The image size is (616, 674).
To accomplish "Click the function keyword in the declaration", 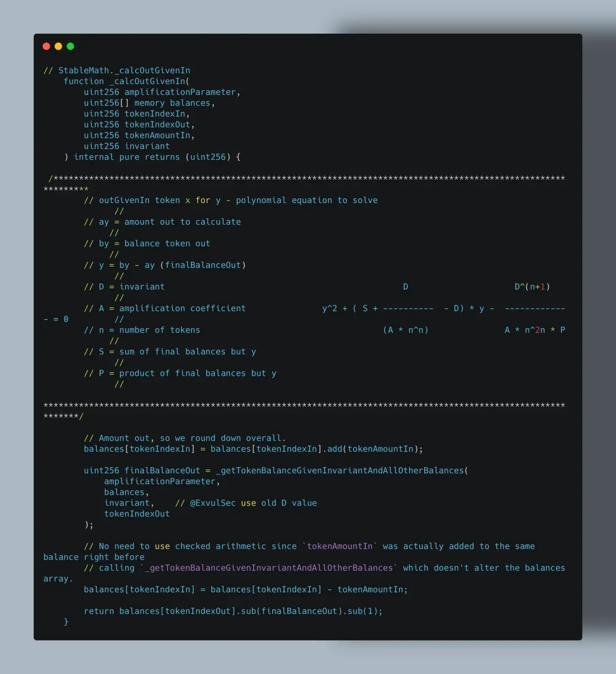I will click(84, 81).
